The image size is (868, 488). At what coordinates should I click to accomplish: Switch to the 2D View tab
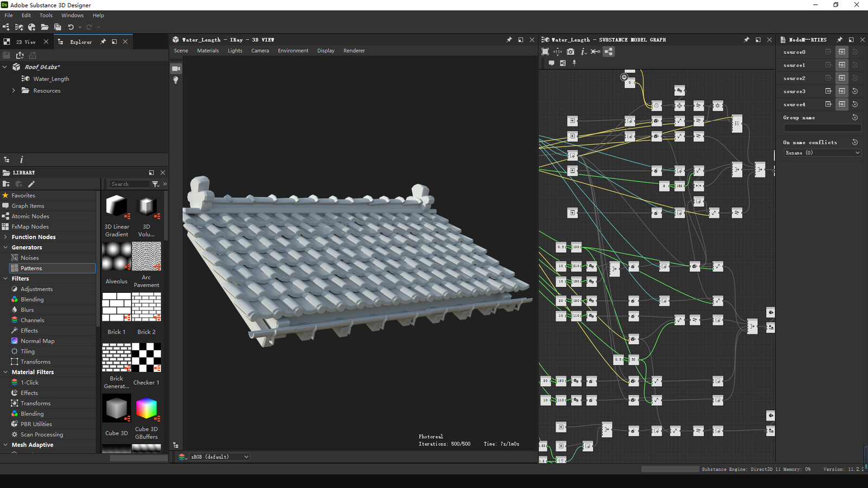pos(25,42)
